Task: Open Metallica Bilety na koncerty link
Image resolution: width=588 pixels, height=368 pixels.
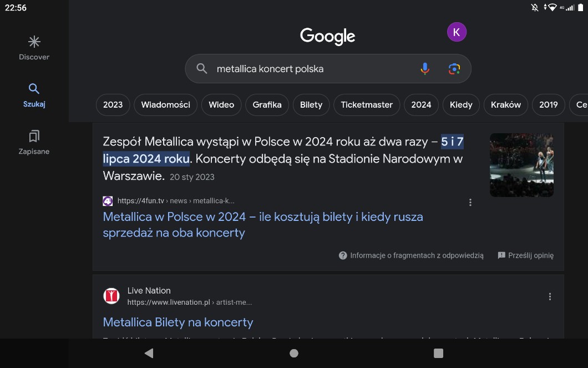Action: (178, 322)
